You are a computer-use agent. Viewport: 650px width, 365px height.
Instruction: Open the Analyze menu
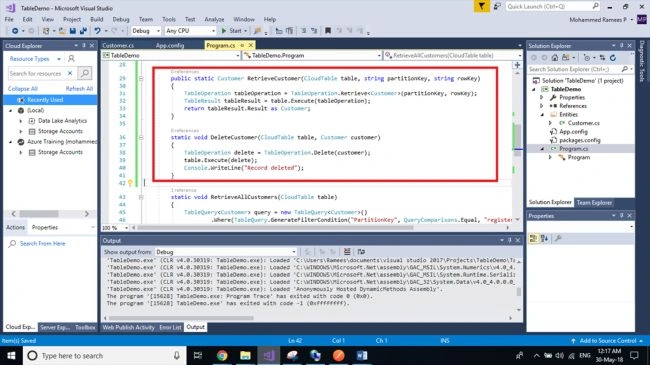214,19
